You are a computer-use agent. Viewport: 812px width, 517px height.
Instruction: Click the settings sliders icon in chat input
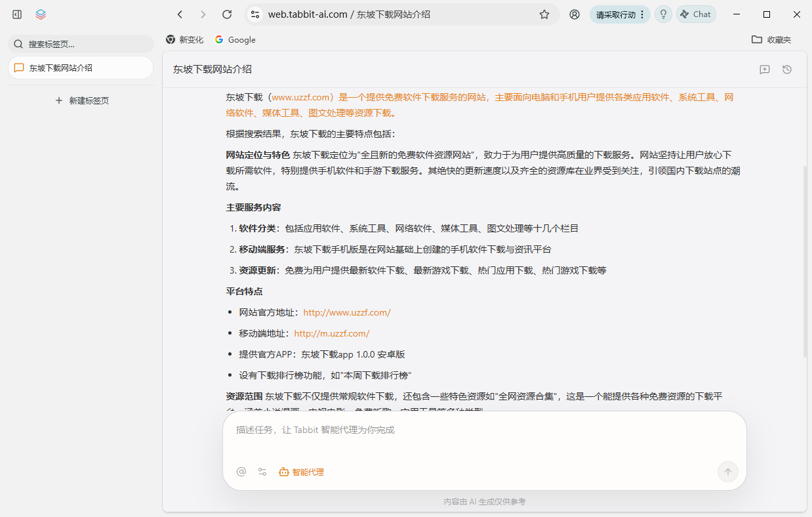(262, 471)
